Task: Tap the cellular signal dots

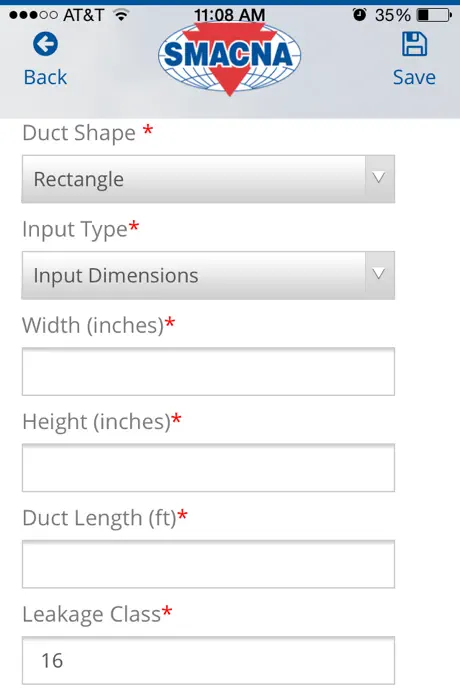Action: (33, 15)
